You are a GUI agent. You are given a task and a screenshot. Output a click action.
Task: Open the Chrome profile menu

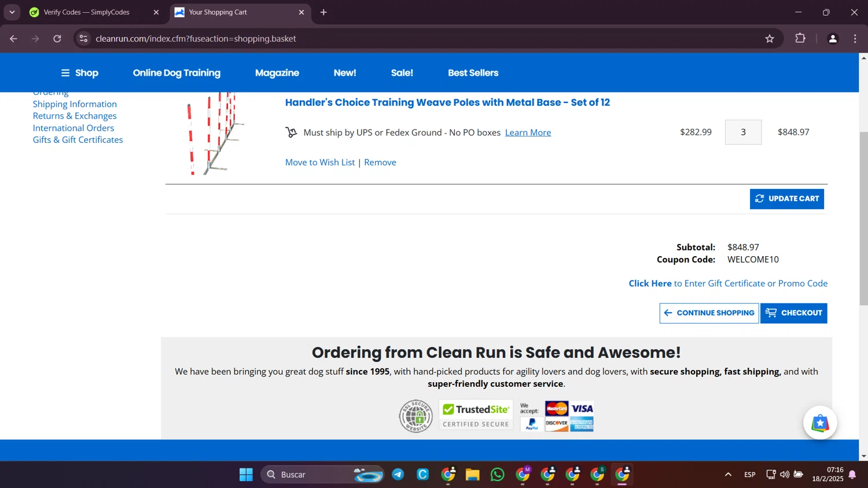pyautogui.click(x=833, y=39)
